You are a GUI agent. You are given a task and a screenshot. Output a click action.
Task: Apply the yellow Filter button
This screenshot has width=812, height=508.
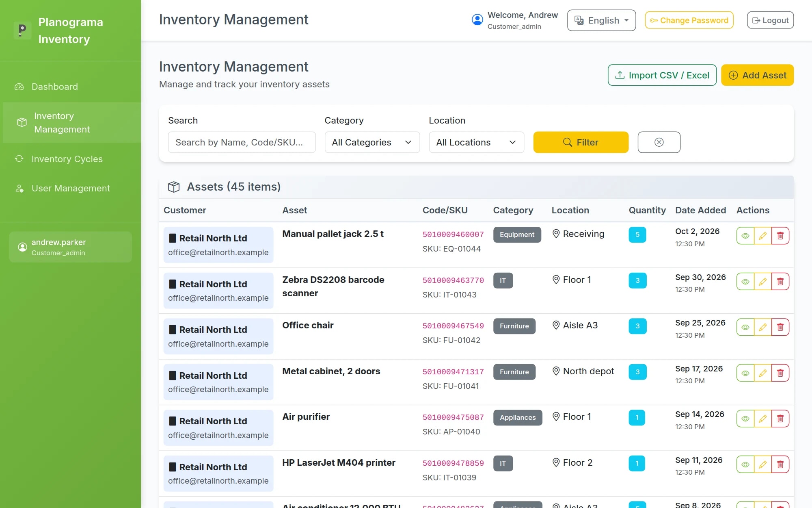coord(581,142)
